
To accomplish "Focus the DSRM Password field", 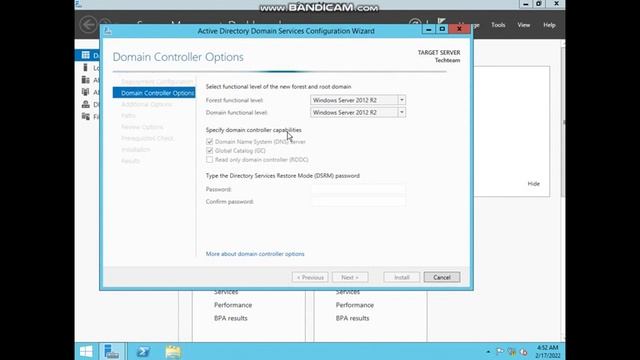I will [x=358, y=189].
